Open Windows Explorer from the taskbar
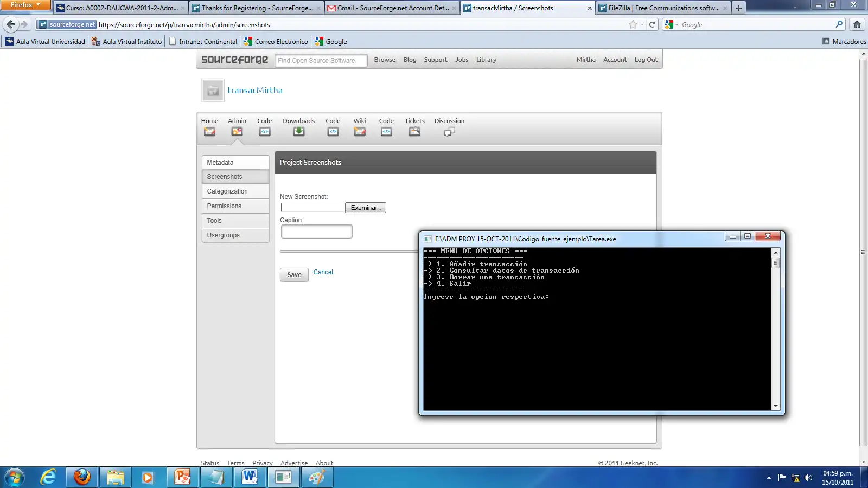Screen dimensions: 868x488 click(x=115, y=477)
